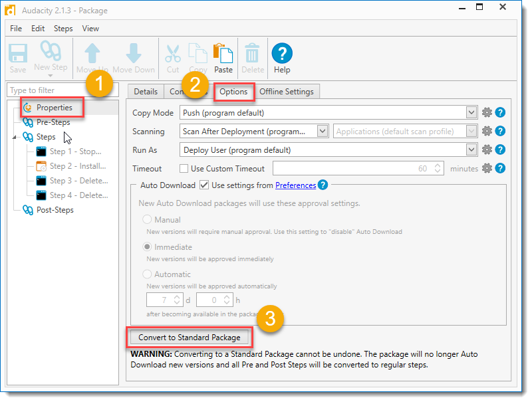Open the Copy Mode dropdown
The height and width of the screenshot is (402, 532).
pos(471,112)
